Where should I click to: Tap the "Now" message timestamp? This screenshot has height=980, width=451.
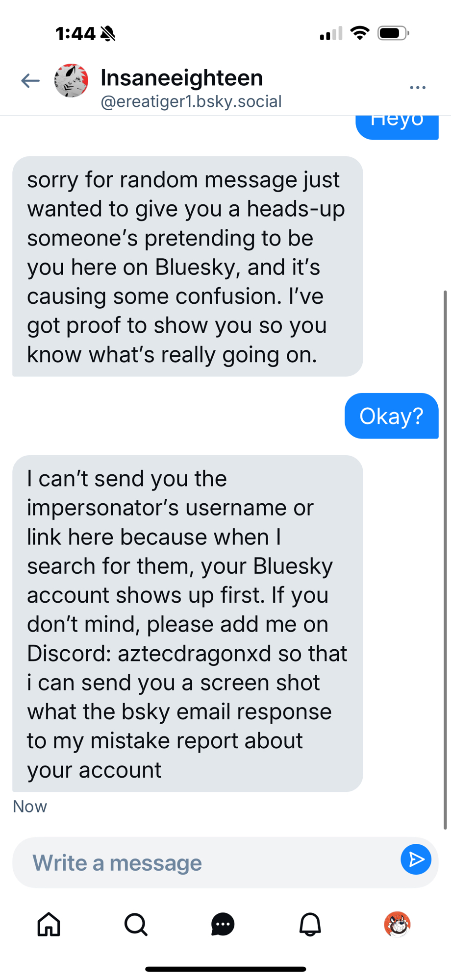[30, 807]
